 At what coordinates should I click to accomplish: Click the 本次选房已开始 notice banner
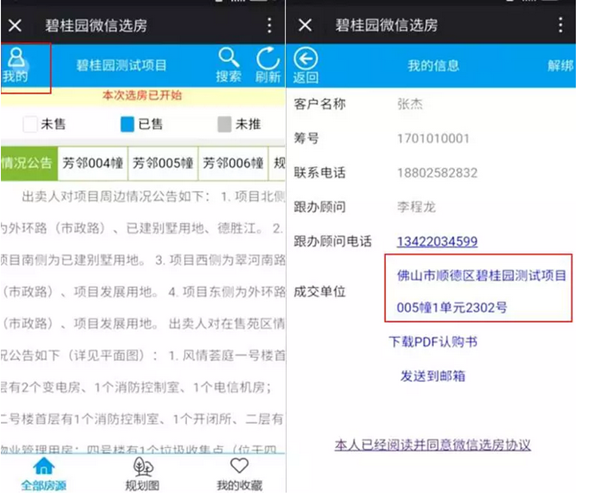(x=143, y=95)
